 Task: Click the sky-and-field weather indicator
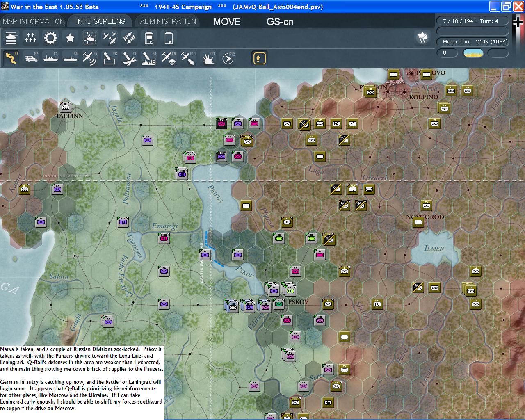473,53
